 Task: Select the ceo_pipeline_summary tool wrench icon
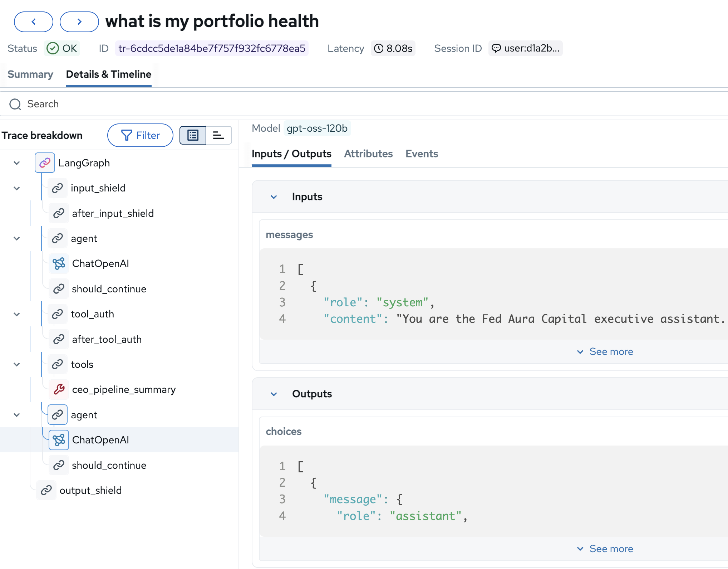(x=59, y=389)
